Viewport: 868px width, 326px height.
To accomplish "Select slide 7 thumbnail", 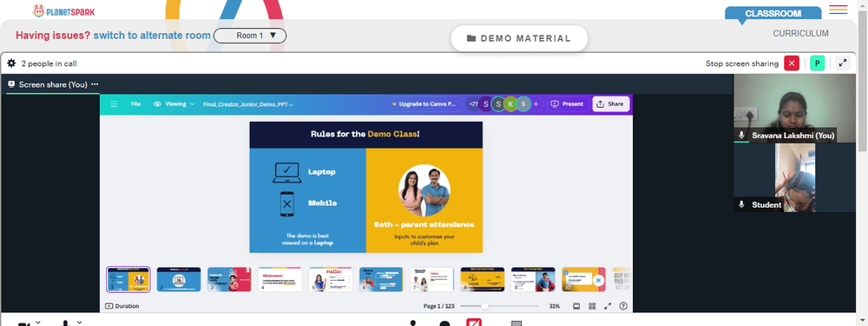I will (431, 279).
